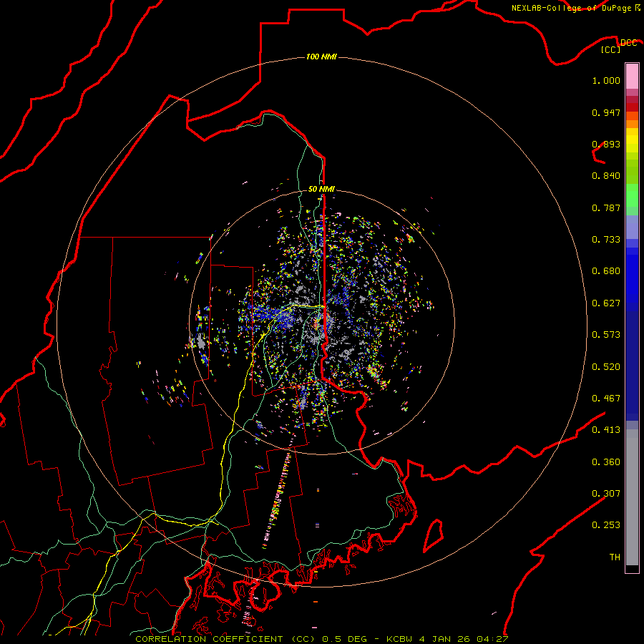Viewport: 644px width, 644px height.
Task: Pick the yellow segment of the color bar
Action: click(632, 140)
